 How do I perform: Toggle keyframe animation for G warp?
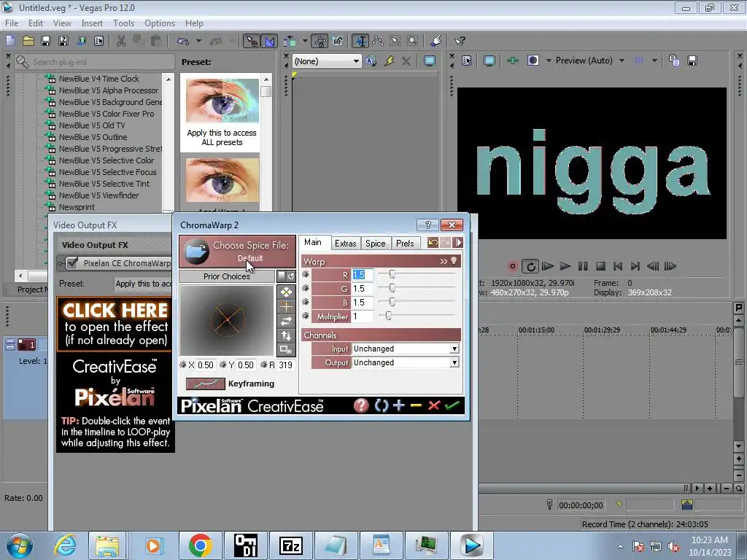click(x=306, y=288)
